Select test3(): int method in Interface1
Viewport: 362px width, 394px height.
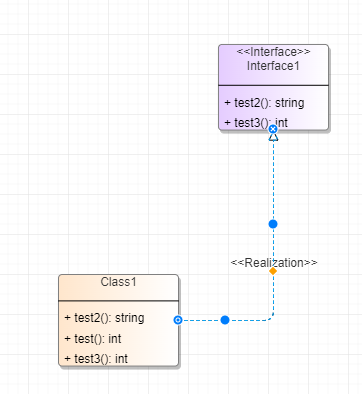tap(256, 122)
